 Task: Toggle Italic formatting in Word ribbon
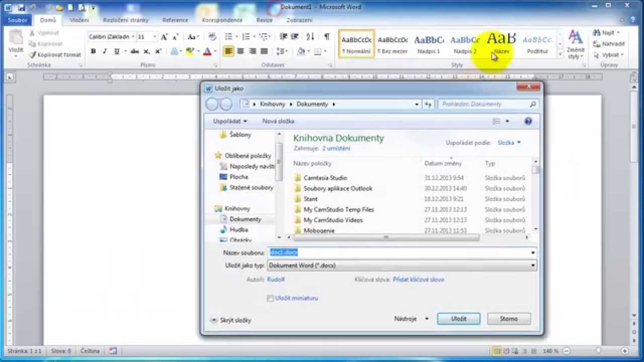[x=105, y=51]
